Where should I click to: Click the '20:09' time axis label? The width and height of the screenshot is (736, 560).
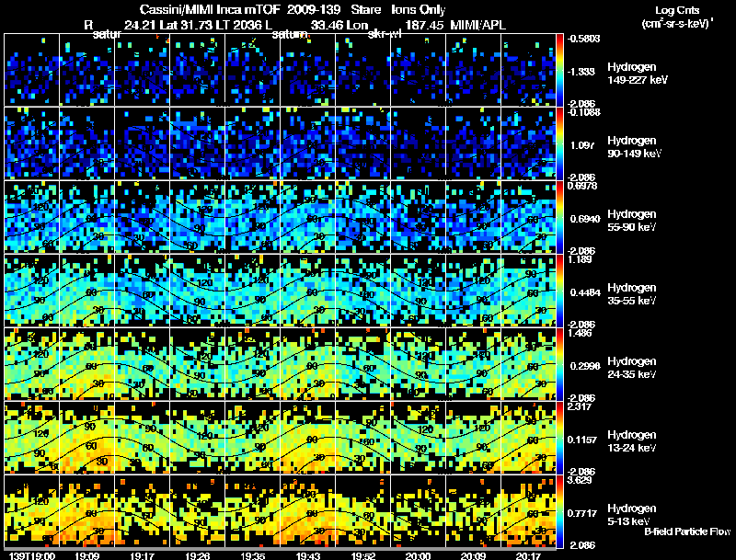(x=473, y=555)
